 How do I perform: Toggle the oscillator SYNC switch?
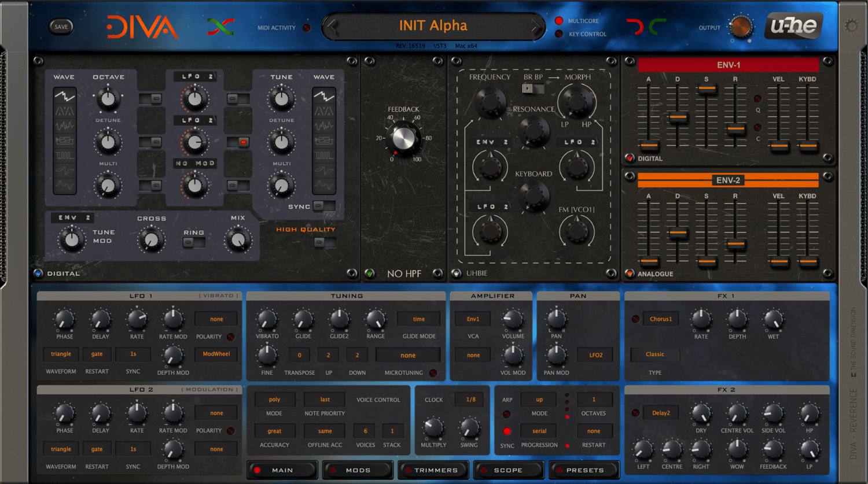click(x=324, y=206)
